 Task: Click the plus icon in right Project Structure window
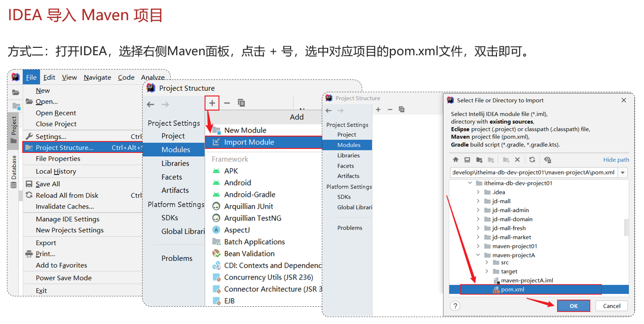[379, 109]
